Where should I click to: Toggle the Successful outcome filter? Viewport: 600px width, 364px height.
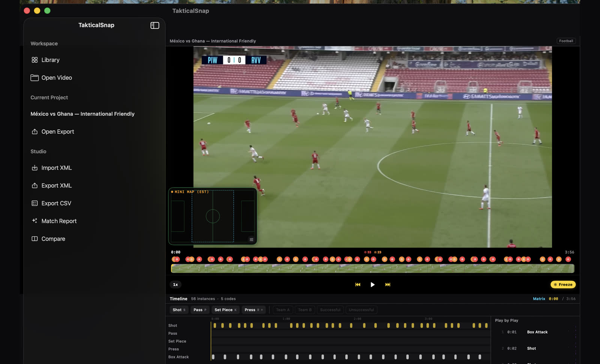(x=330, y=310)
